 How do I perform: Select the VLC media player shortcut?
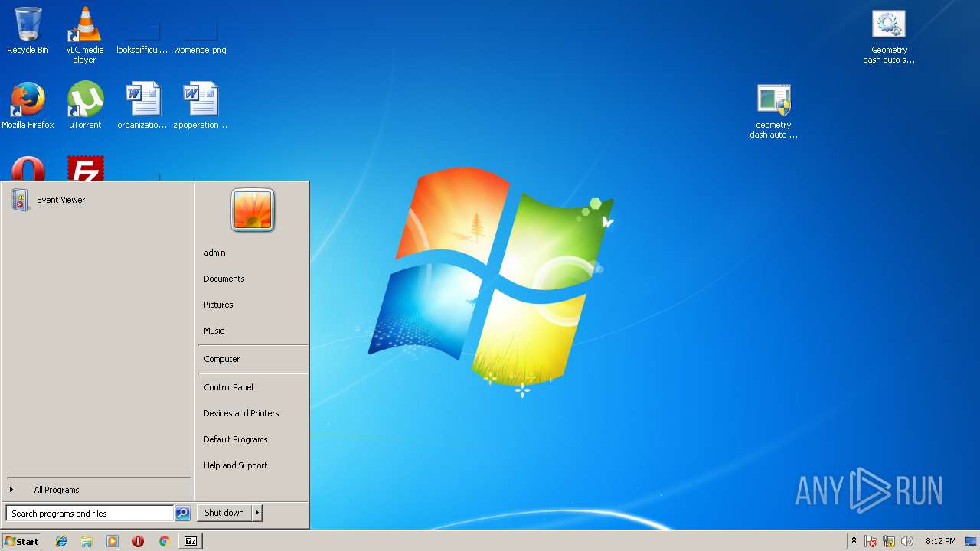[x=84, y=35]
